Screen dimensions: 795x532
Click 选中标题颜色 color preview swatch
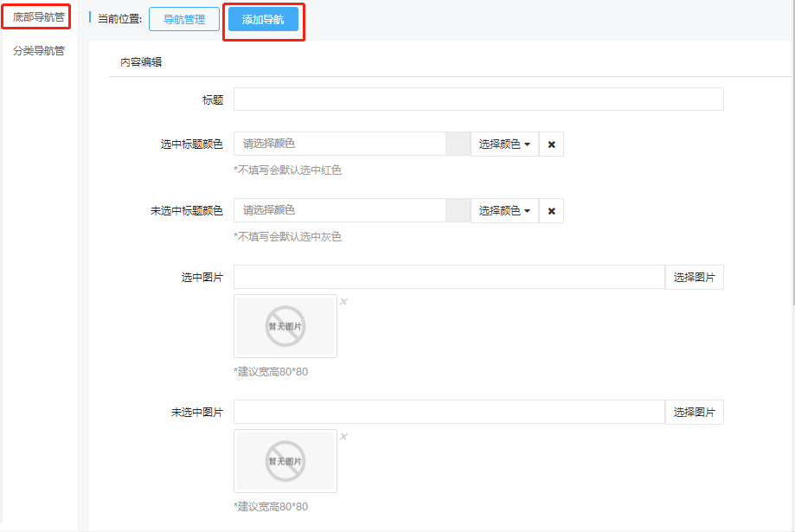point(458,144)
